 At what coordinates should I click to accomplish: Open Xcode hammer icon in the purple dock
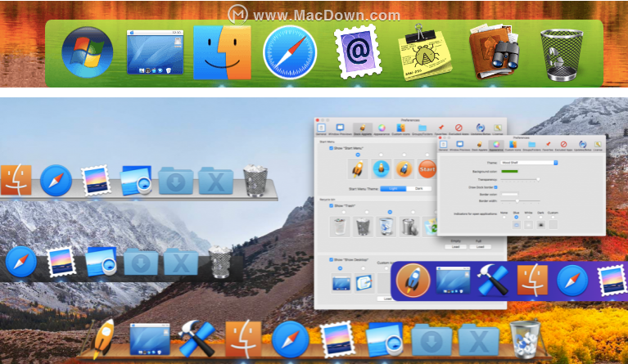pos(493,280)
